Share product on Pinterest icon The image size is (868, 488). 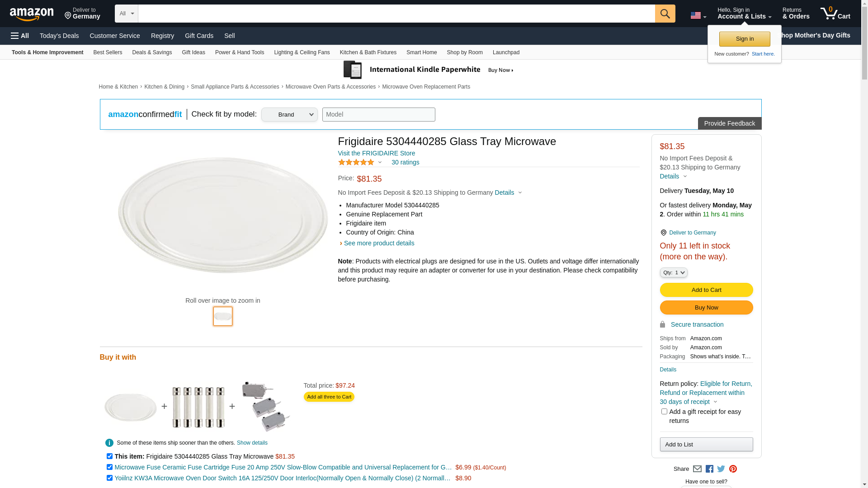733,469
